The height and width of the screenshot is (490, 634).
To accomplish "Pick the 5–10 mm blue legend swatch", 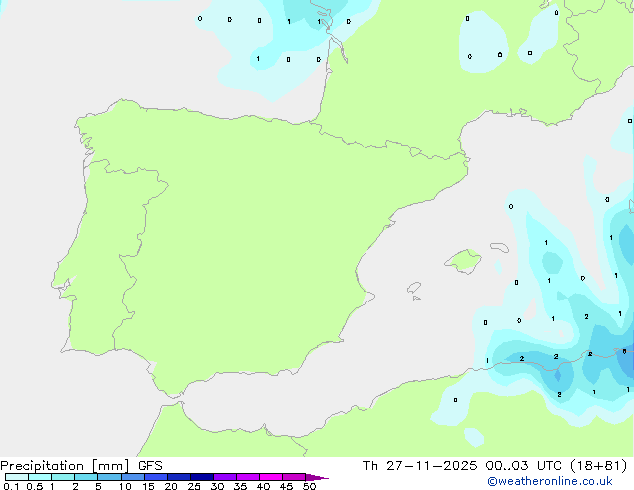I will click(109, 477).
